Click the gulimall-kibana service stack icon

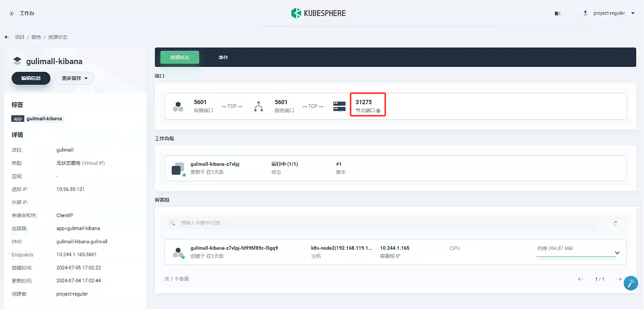[x=17, y=61]
